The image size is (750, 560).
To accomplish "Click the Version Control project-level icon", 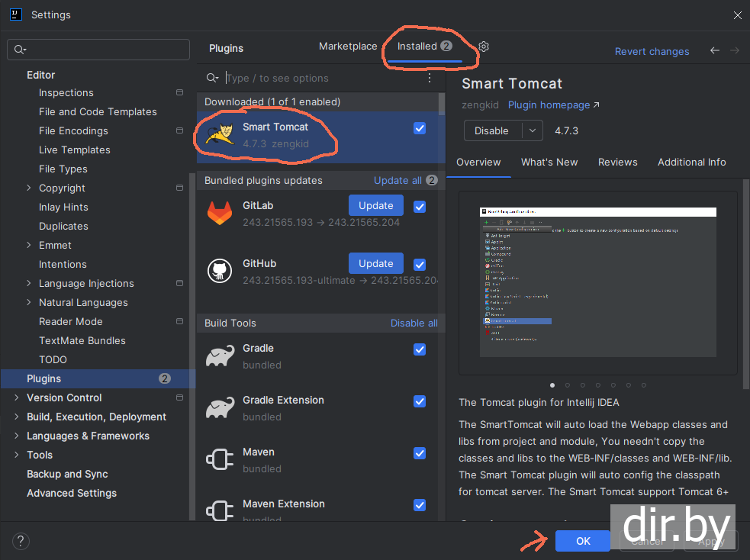I will pyautogui.click(x=180, y=397).
